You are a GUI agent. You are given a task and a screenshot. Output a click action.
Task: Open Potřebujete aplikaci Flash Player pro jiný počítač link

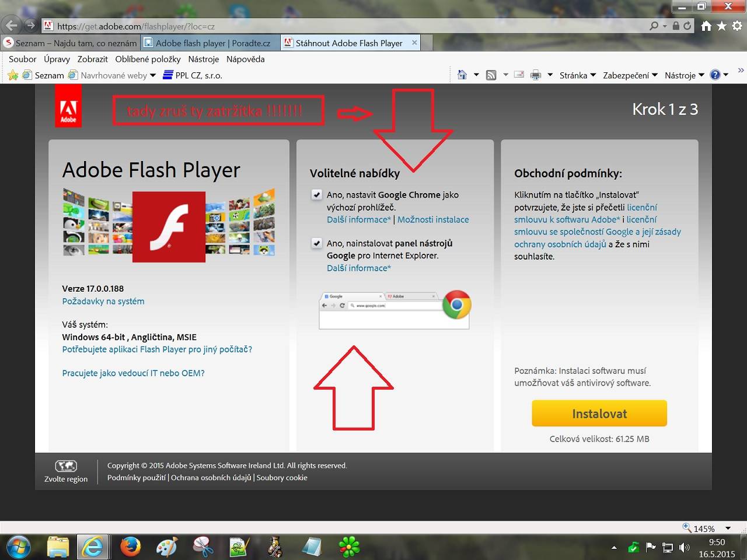157,349
